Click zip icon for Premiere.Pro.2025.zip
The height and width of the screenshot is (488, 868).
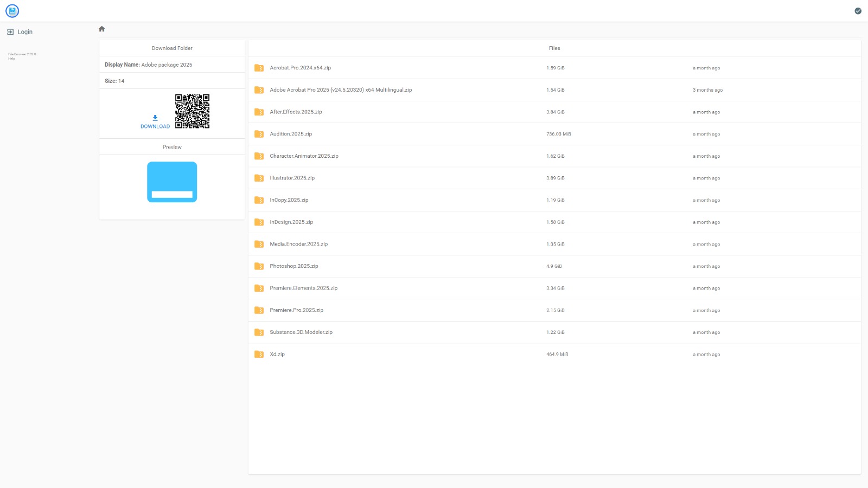pos(259,310)
